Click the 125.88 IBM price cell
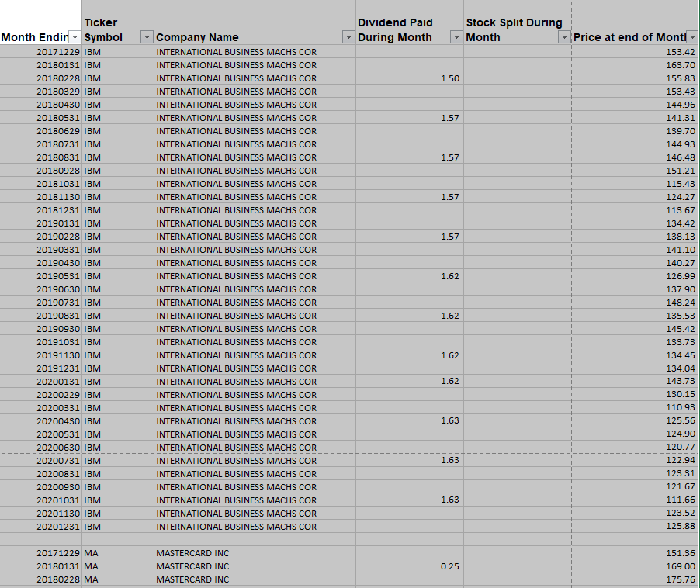The height and width of the screenshot is (588, 700). tap(667, 527)
